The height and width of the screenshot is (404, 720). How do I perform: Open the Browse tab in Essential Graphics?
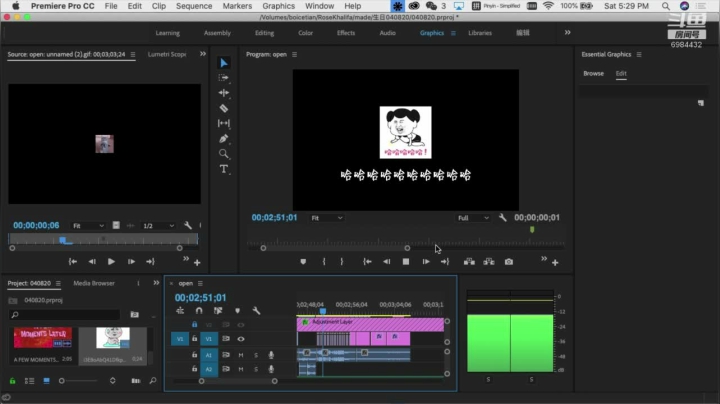(x=593, y=73)
